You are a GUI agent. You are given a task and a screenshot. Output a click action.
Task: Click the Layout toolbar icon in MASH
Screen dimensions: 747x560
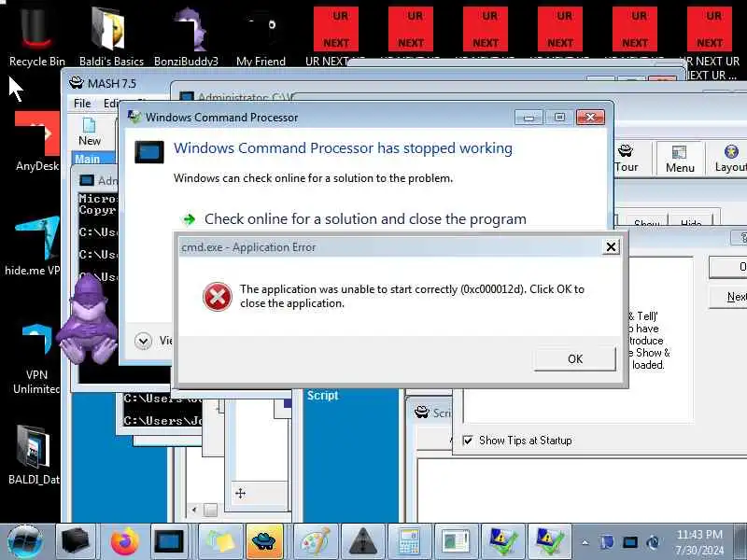coord(730,158)
